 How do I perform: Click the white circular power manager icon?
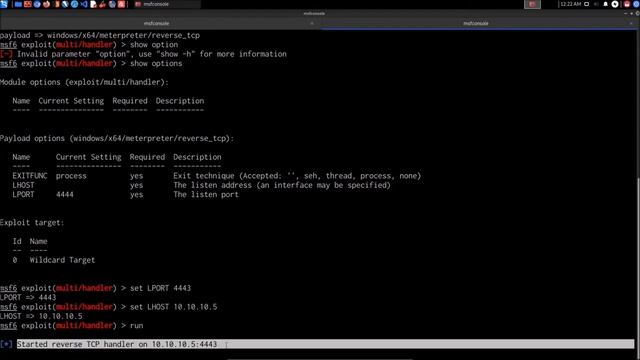(x=615, y=4)
